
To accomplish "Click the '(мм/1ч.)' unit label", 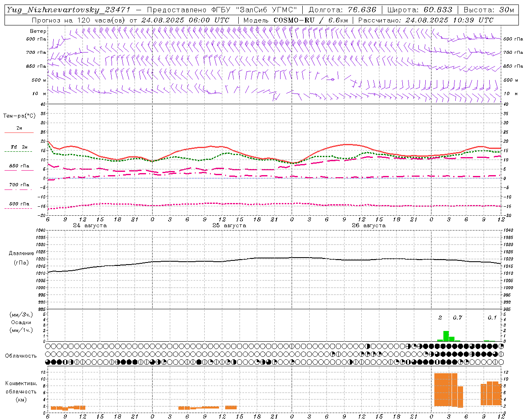I will point(21,330).
